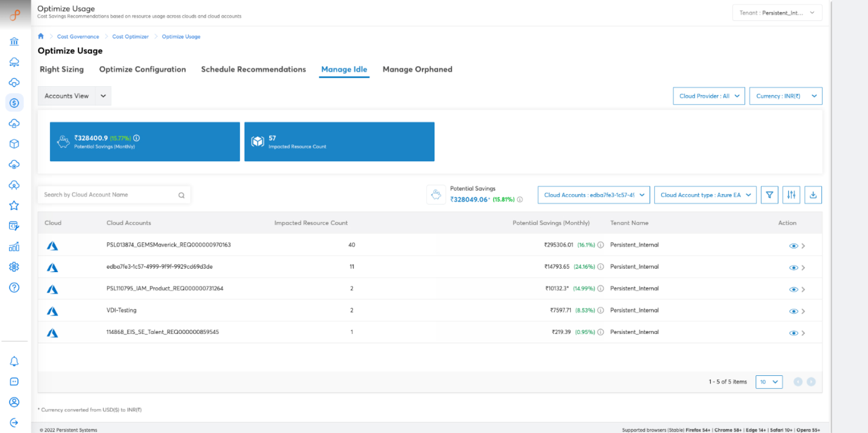Open the notifications bell in sidebar
Viewport: 868px width, 433px height.
click(x=14, y=362)
